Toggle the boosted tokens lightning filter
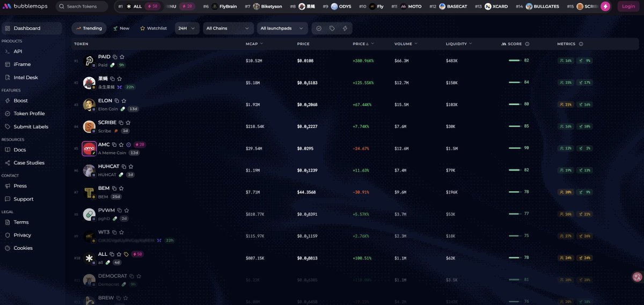Viewport: 644px width, 305px height. (x=345, y=28)
